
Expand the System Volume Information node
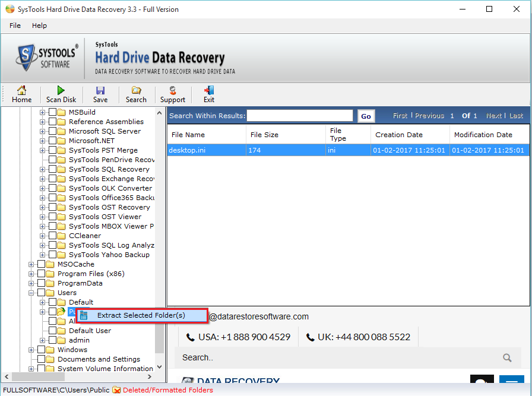pyautogui.click(x=31, y=369)
